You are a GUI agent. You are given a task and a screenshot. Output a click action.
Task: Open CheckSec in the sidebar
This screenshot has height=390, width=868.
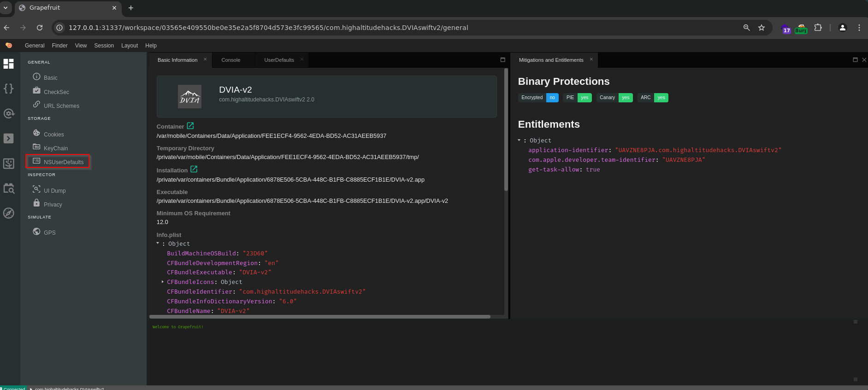tap(51, 91)
